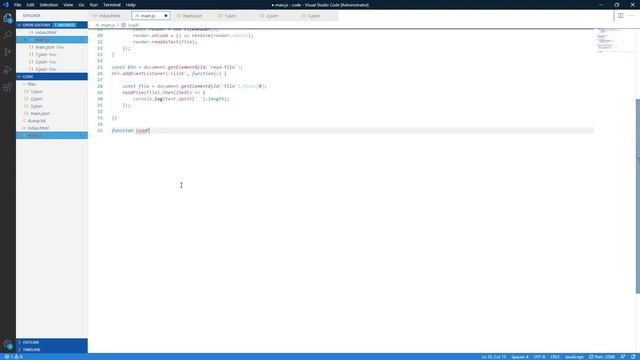The image size is (640, 360).
Task: Expand the Outline section
Action: [52, 342]
